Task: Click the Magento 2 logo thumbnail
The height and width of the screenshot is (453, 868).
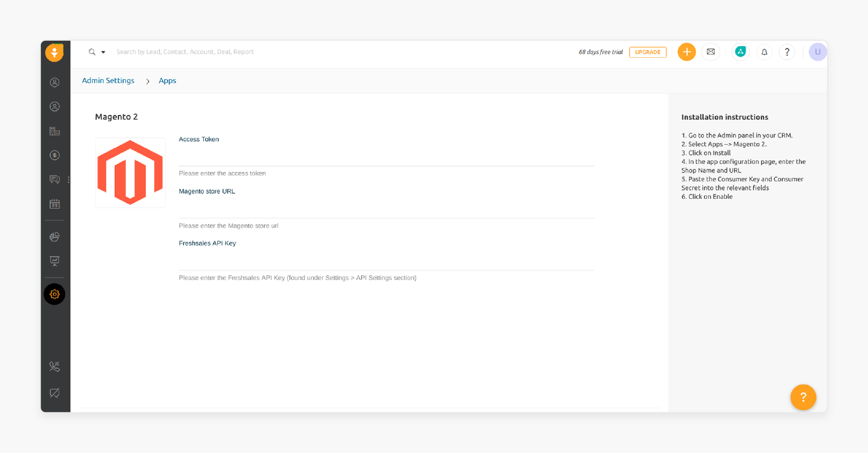Action: pyautogui.click(x=130, y=173)
